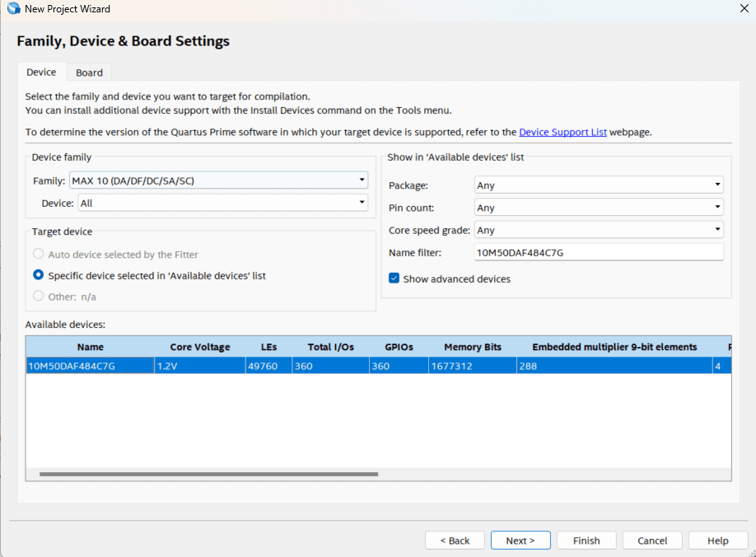The image size is (756, 557).
Task: Sort by Core Voltage column header
Action: tap(200, 347)
